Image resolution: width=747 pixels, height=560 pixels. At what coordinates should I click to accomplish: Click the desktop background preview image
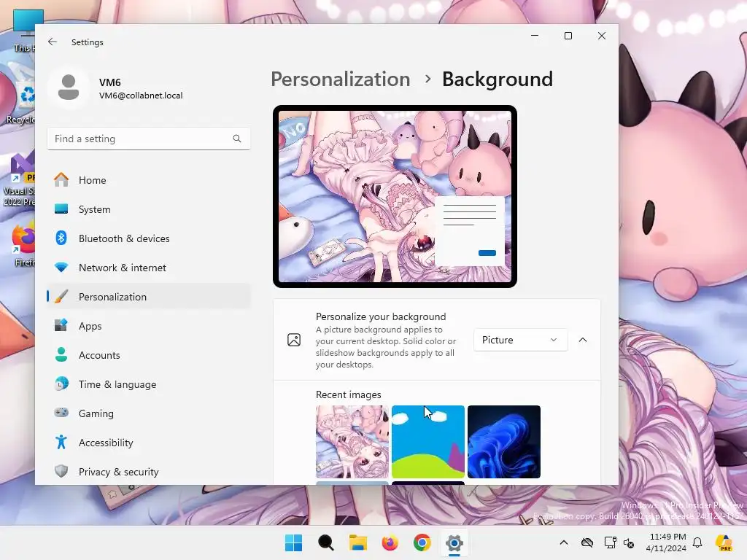pos(395,197)
